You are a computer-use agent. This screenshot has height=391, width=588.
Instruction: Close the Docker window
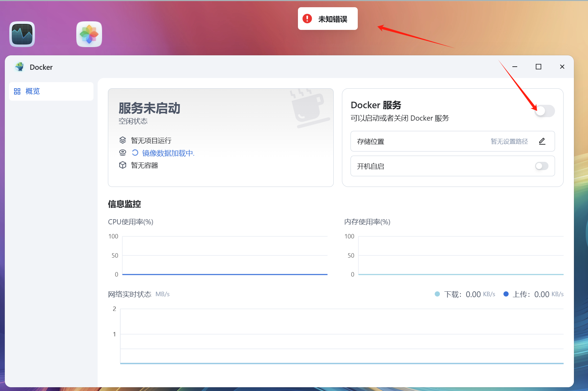562,67
